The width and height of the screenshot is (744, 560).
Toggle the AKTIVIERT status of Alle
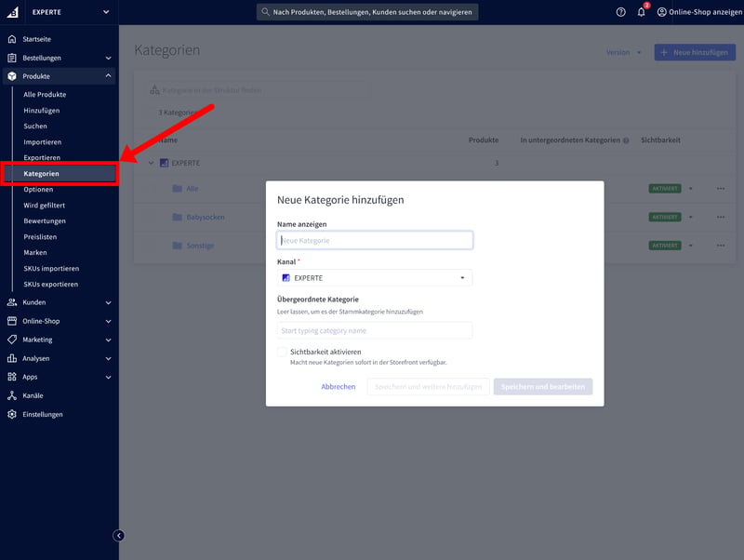(x=665, y=189)
